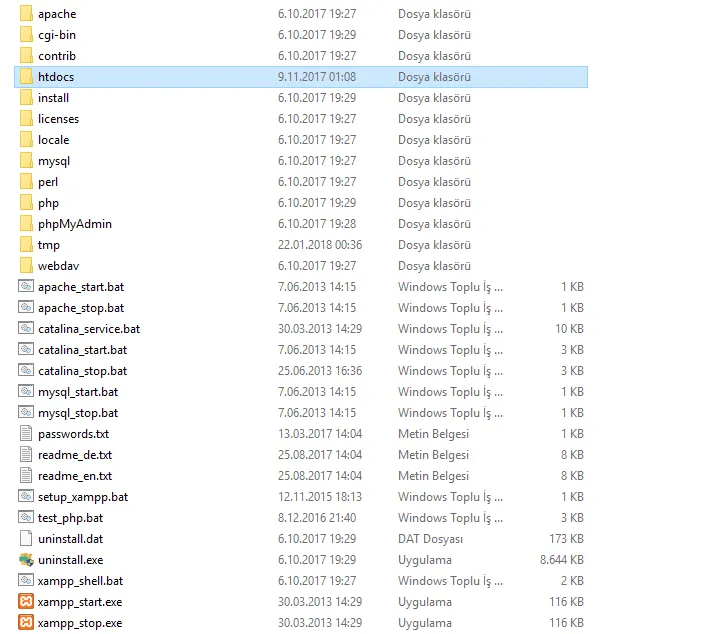Click the xampp_shell.bat file icon
The width and height of the screenshot is (710, 634).
26,580
